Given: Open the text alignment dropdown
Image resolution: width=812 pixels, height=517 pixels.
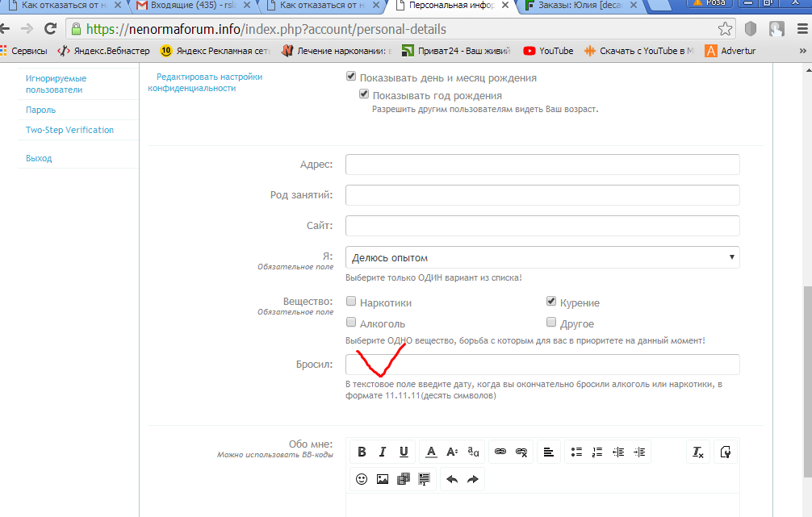Looking at the screenshot, I should coord(548,452).
